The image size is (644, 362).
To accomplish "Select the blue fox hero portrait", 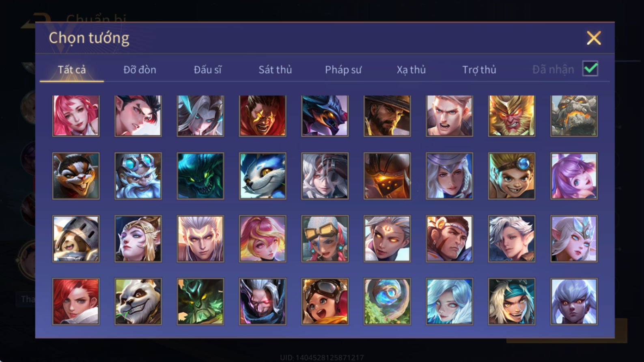I will [x=263, y=176].
